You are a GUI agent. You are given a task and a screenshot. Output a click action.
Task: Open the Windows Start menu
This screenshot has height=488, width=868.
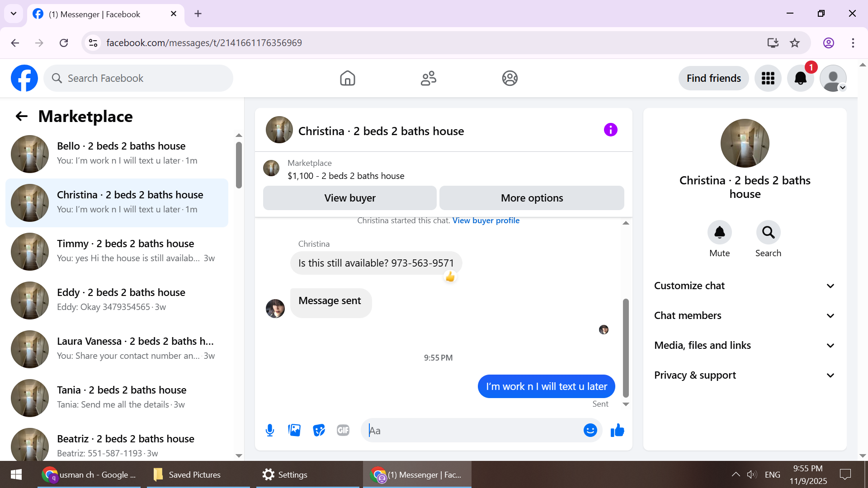(x=16, y=474)
